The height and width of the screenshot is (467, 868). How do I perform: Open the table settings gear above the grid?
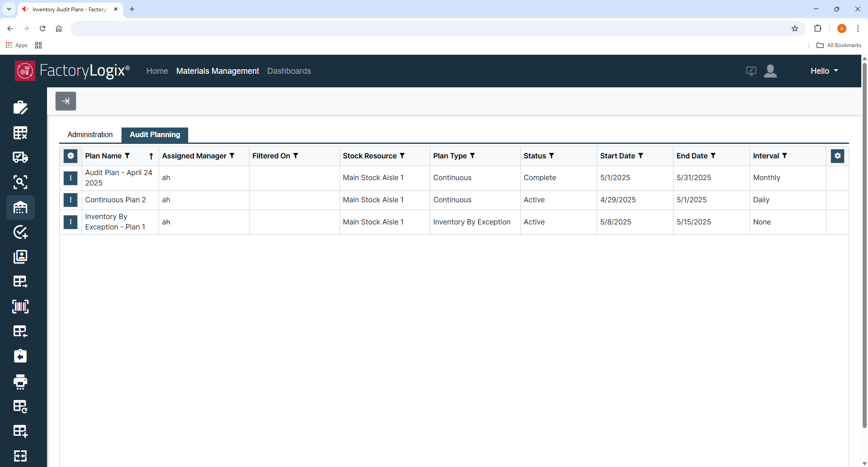pyautogui.click(x=838, y=156)
